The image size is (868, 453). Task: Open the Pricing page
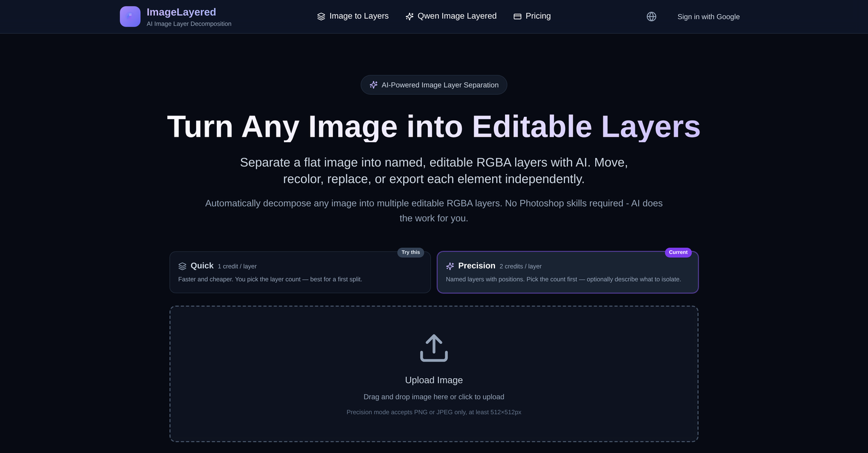[x=532, y=17]
